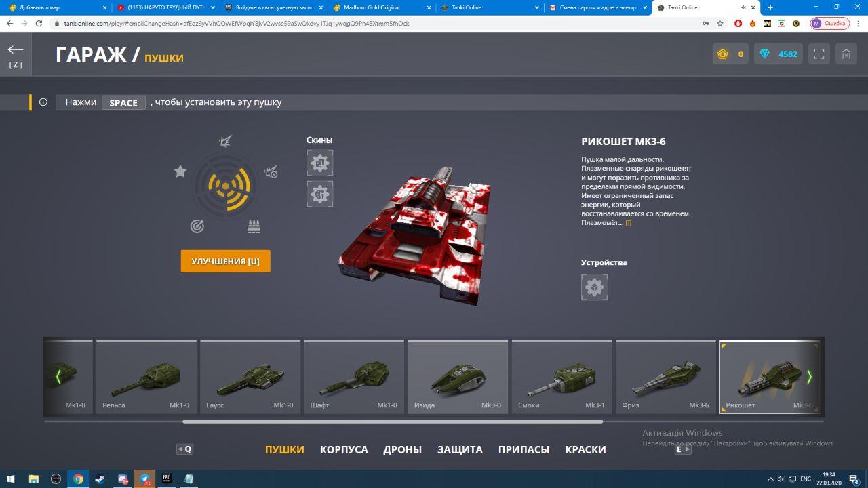Switch to ПУШКИ category tab
Image resolution: width=868 pixels, height=488 pixels.
(x=285, y=449)
